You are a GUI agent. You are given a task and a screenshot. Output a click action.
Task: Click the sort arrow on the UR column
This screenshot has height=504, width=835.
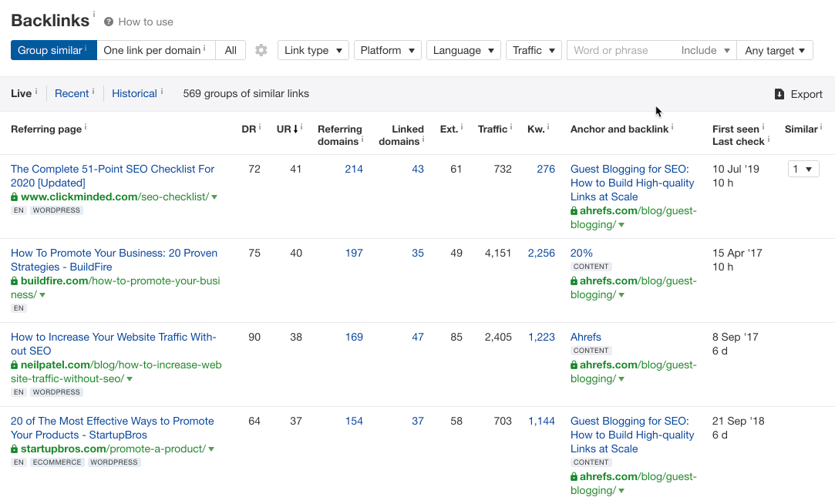(x=297, y=129)
